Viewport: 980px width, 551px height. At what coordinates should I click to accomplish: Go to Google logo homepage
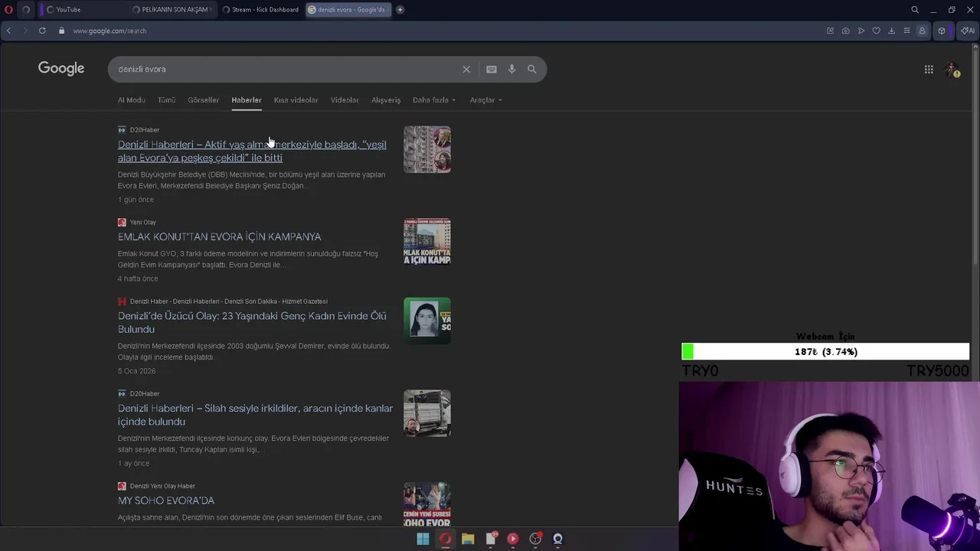coord(61,69)
